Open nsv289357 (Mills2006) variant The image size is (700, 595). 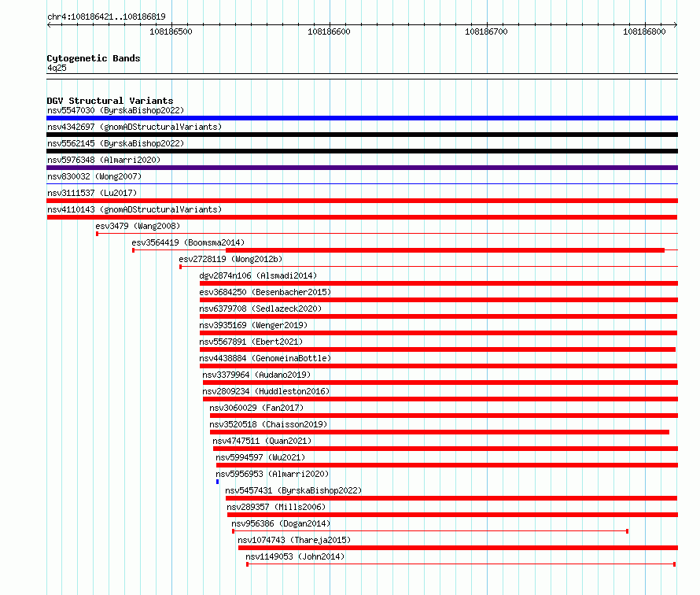coord(276,507)
